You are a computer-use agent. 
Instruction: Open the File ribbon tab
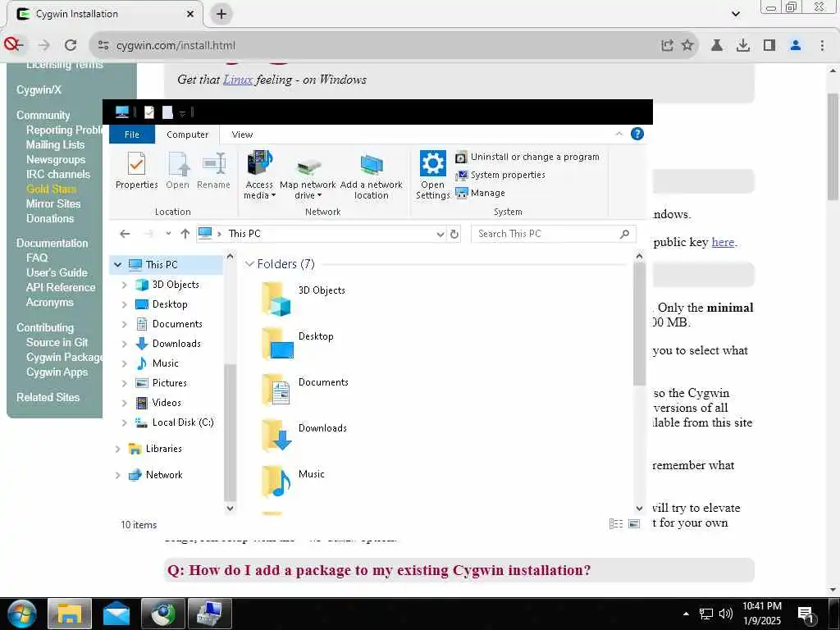coord(132,135)
